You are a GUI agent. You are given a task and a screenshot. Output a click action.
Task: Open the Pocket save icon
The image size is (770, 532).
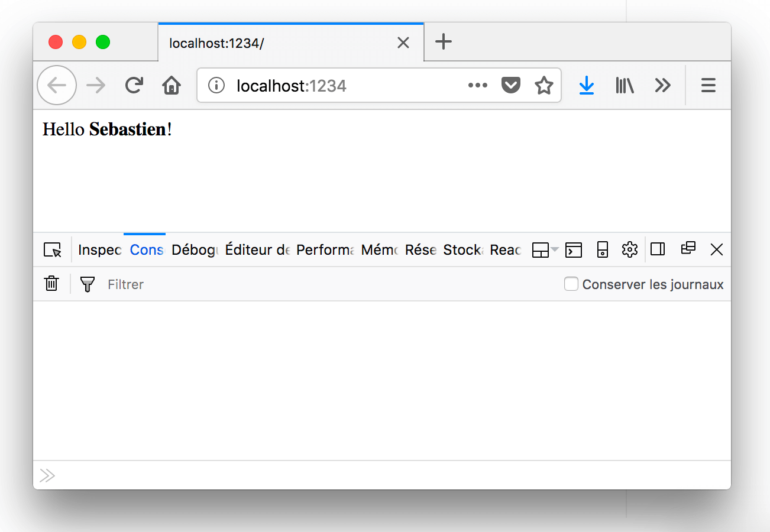[x=510, y=86]
